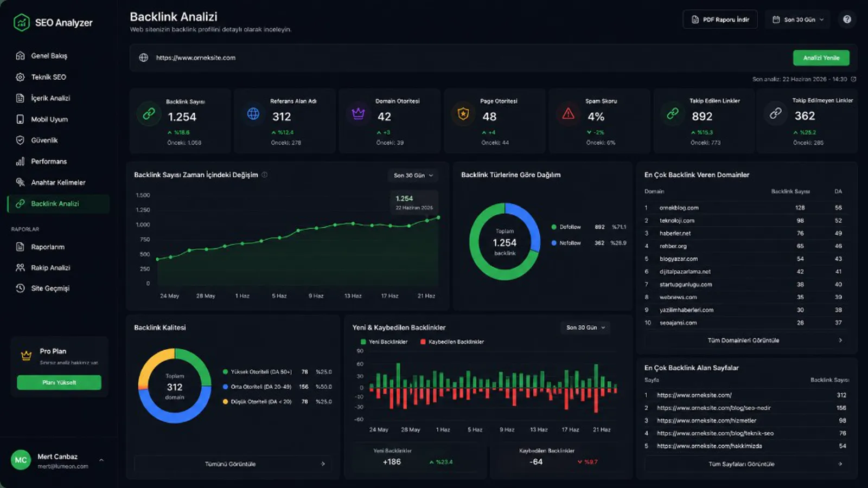Expand Tüm Sayfaları Görüntüle arrow
This screenshot has width=868, height=488.
(x=840, y=464)
